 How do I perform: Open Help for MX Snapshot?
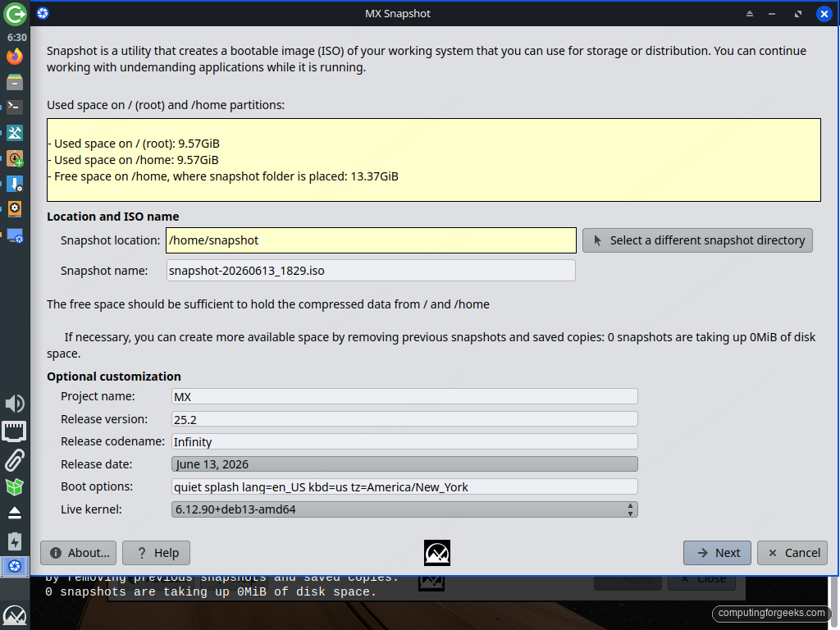point(156,553)
